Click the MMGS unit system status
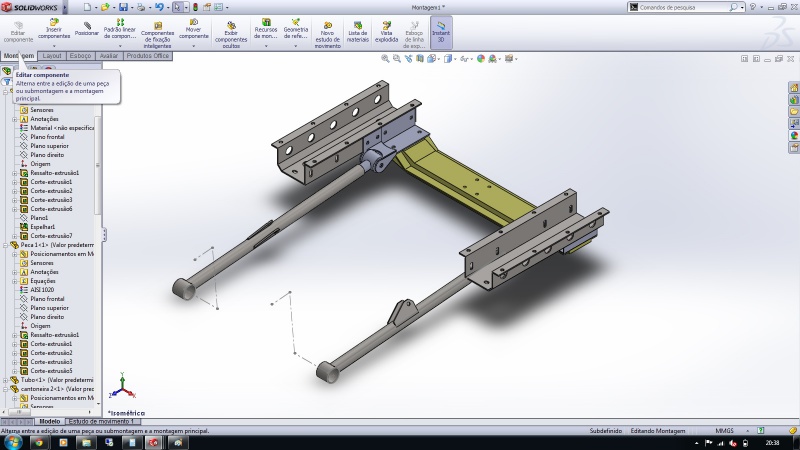The width and height of the screenshot is (800, 450). (724, 431)
